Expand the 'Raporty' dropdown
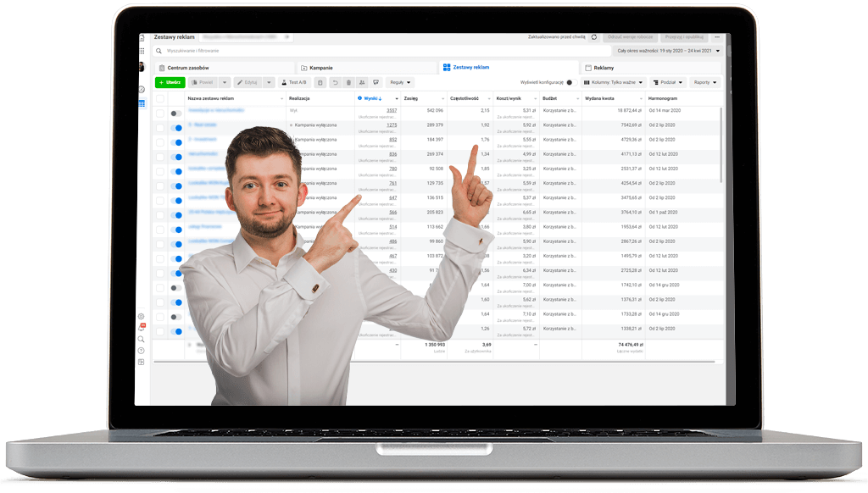This screenshot has height=493, width=868. tap(704, 82)
